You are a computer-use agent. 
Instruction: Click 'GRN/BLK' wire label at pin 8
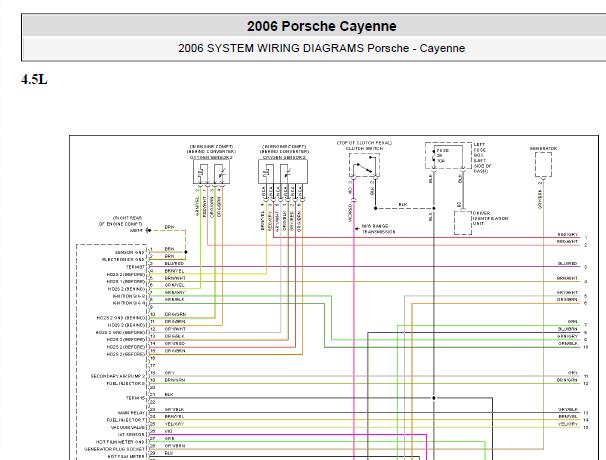pyautogui.click(x=175, y=300)
